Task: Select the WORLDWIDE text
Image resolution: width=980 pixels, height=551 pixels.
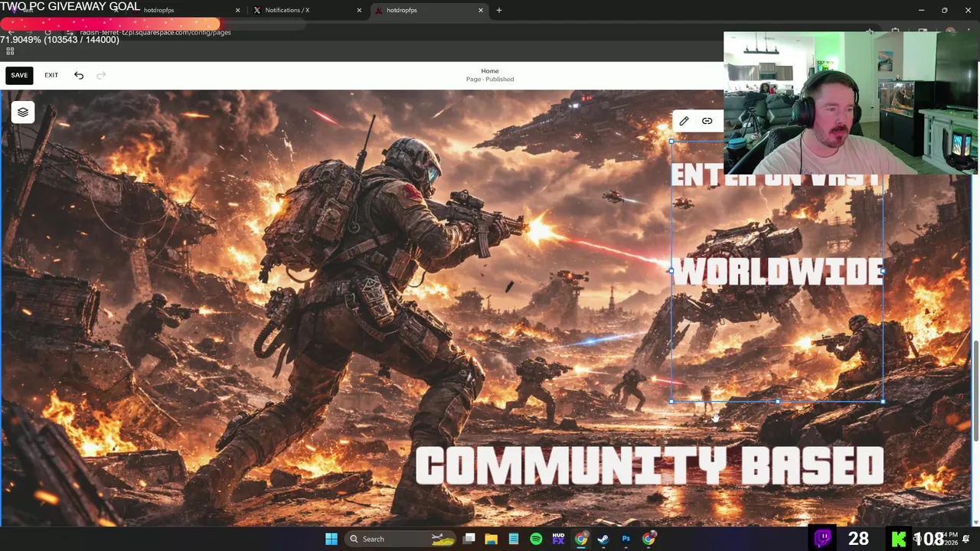Action: 778,271
